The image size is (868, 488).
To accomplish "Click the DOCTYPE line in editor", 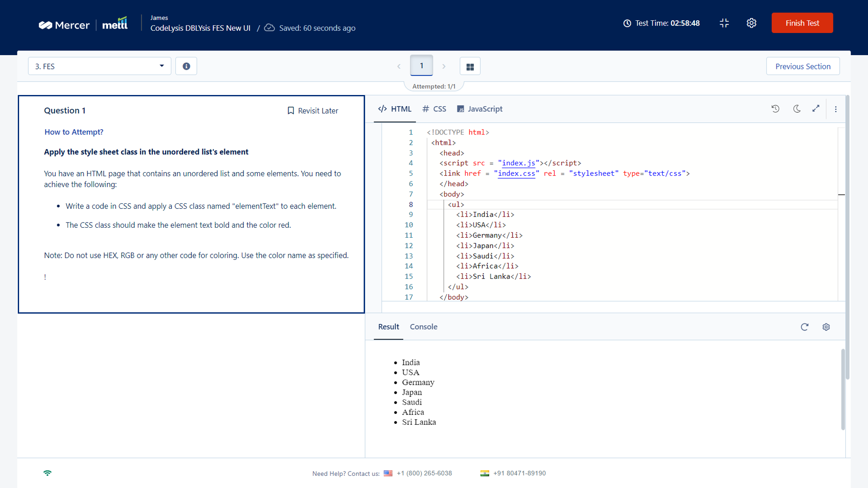I will (x=458, y=132).
